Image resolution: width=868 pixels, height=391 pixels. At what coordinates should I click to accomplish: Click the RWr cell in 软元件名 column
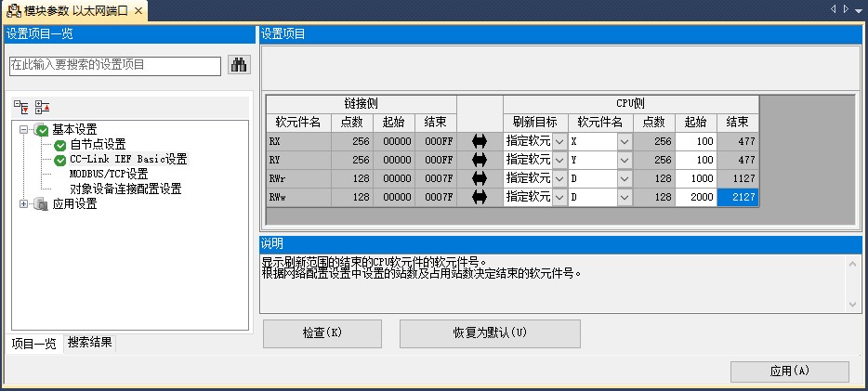point(299,178)
